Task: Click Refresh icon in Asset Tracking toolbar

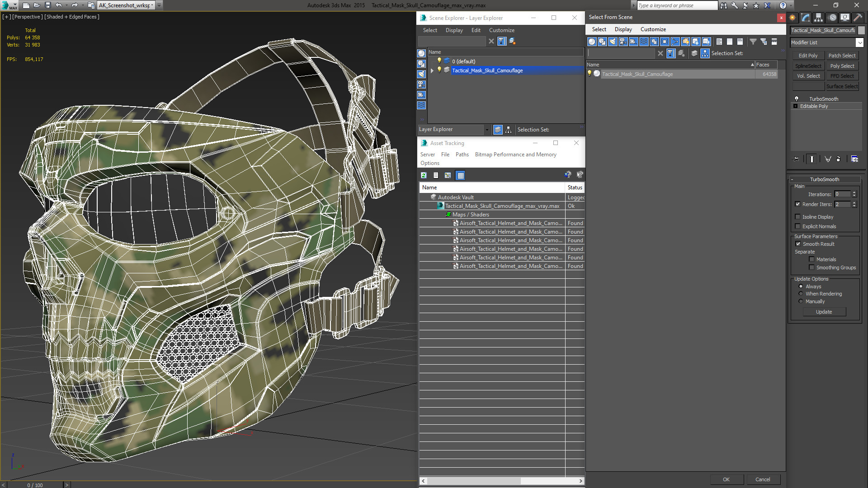Action: [424, 175]
